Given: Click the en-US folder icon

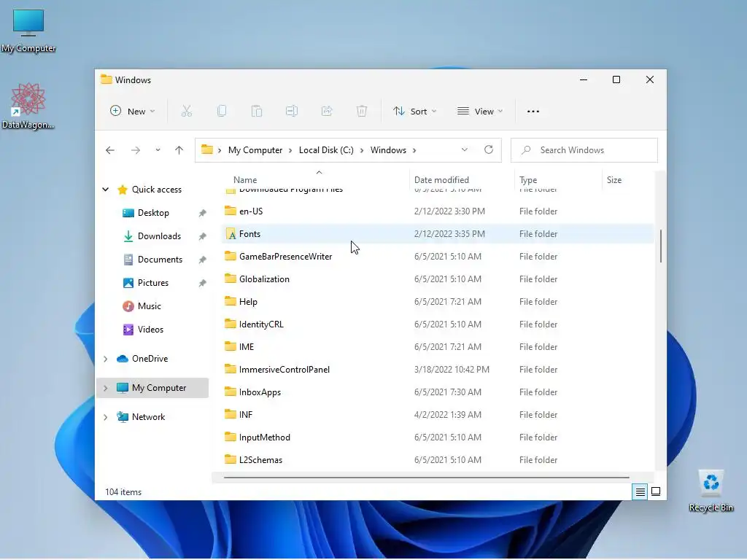Looking at the screenshot, I should click(231, 211).
